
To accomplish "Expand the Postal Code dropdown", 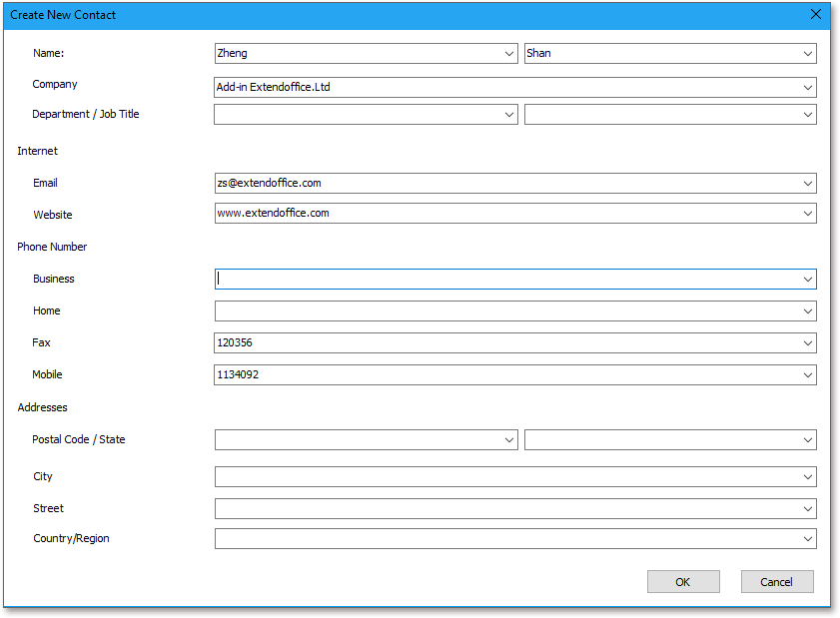I will tap(509, 439).
